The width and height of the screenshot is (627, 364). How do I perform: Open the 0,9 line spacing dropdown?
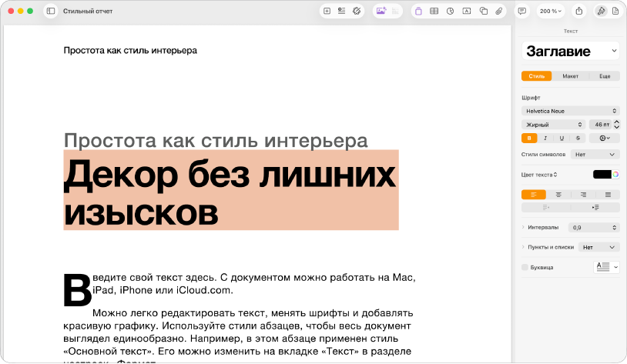click(594, 228)
